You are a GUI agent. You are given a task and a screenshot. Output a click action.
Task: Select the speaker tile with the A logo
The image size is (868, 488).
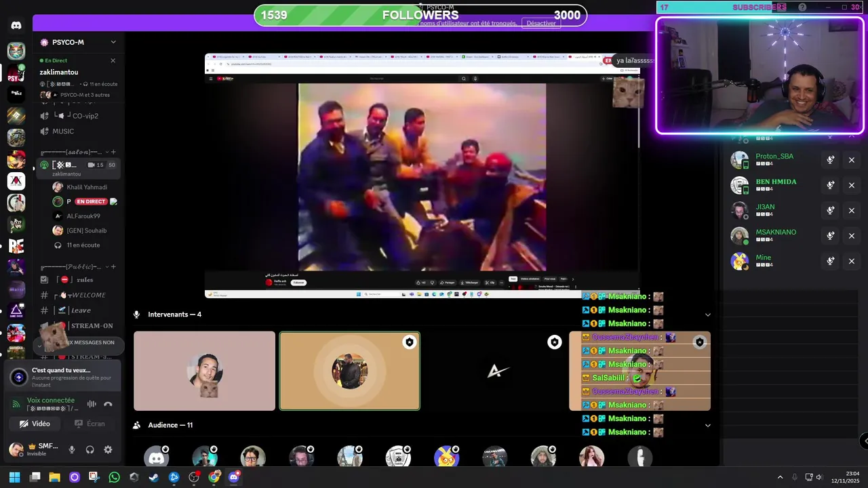pyautogui.click(x=495, y=371)
